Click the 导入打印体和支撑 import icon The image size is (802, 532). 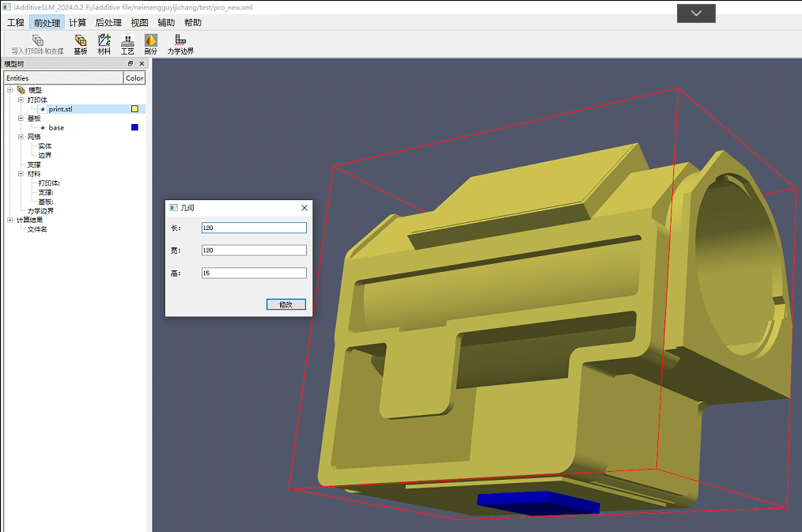coord(37,44)
